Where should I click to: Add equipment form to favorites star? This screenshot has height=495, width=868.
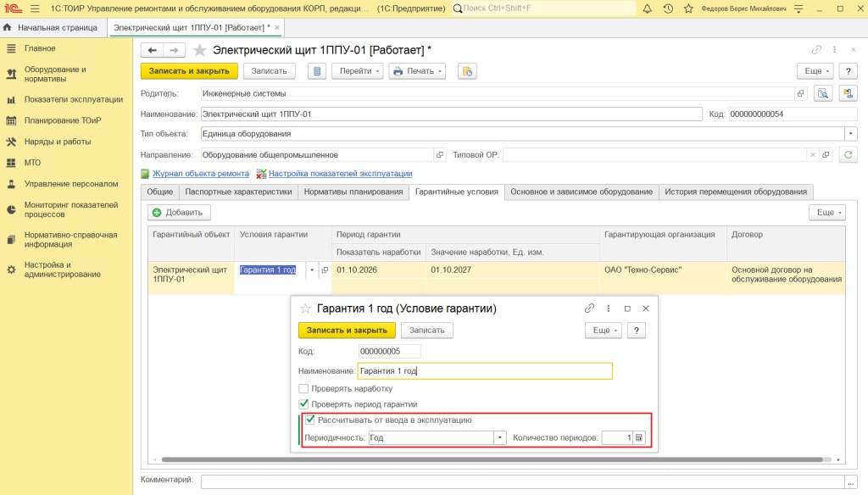199,50
